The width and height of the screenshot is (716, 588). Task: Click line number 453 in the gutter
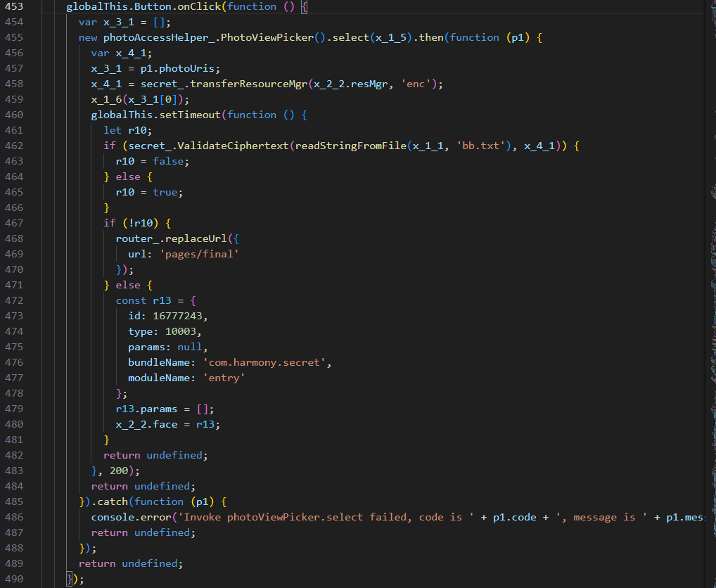(x=13, y=6)
